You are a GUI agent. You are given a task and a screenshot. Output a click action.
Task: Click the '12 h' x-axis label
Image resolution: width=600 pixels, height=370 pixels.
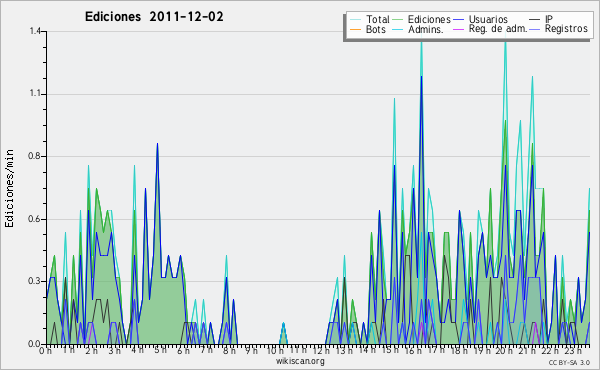[321, 350]
